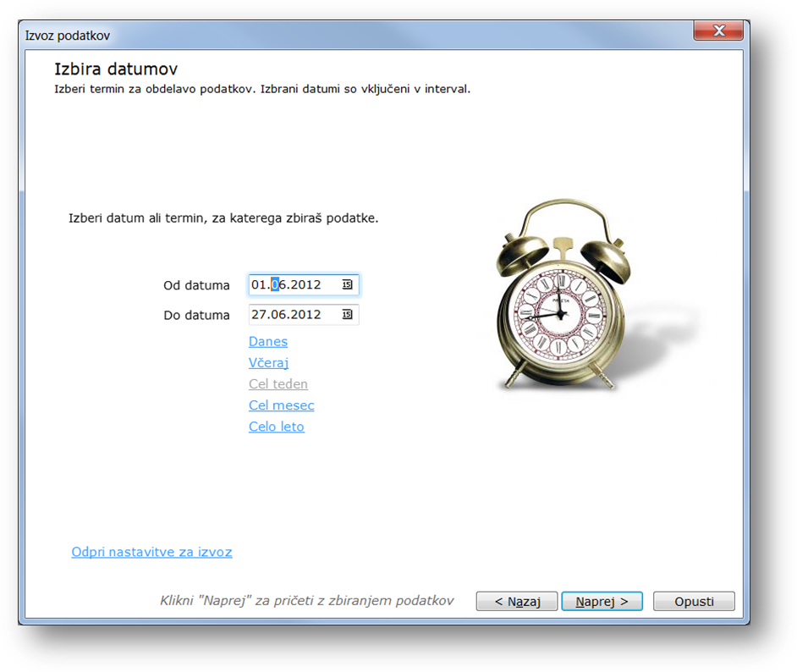Click the Do datuma label
This screenshot has width=797, height=672.
196,315
